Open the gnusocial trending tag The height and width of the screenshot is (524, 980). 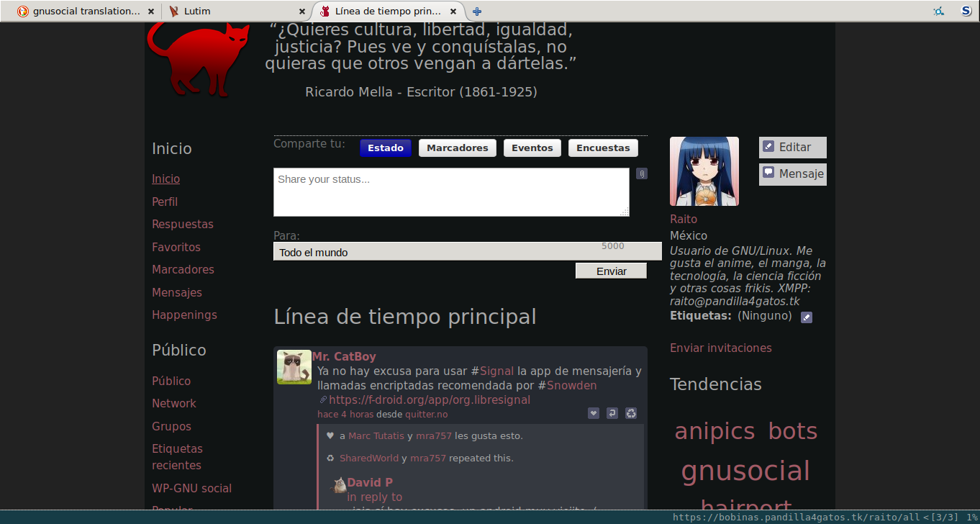[745, 471]
